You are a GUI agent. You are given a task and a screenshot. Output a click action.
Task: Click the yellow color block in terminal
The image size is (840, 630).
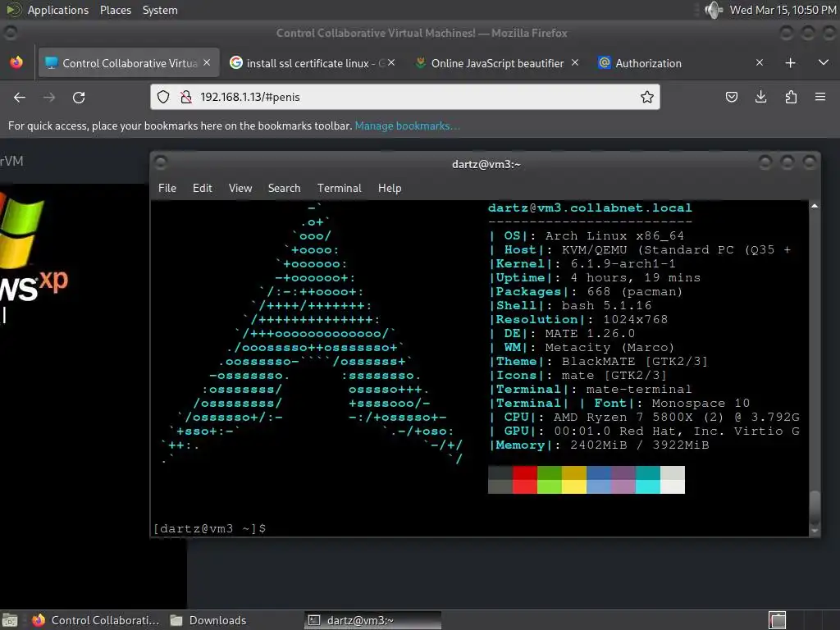[x=573, y=486]
